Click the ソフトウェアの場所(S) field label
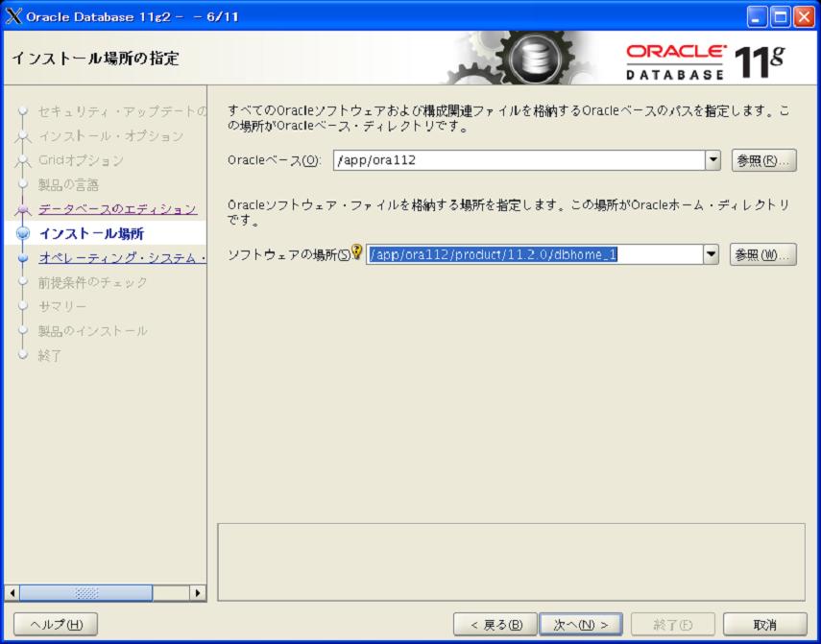This screenshot has height=644, width=821. point(288,254)
